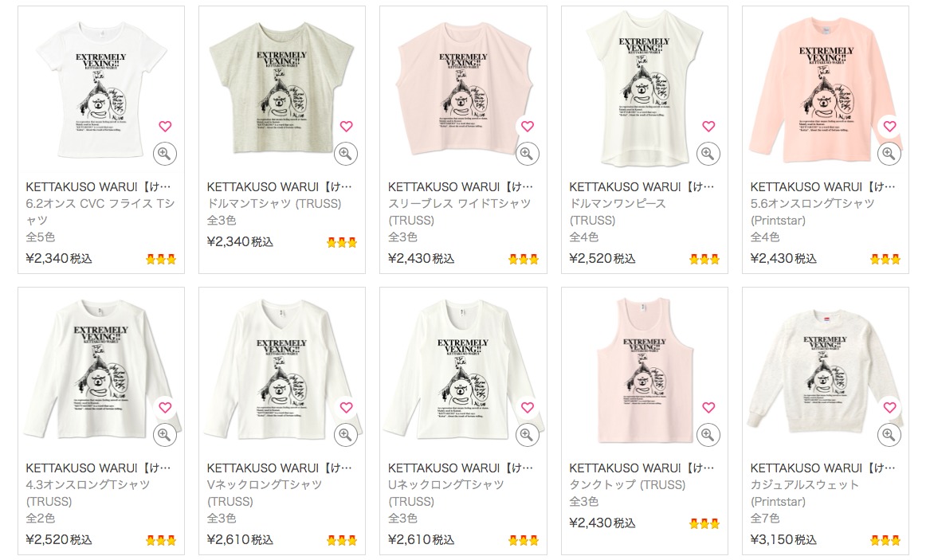Screen dimensions: 930x560
Task: Heart the UネックロングTシャツ item
Action: pos(528,407)
